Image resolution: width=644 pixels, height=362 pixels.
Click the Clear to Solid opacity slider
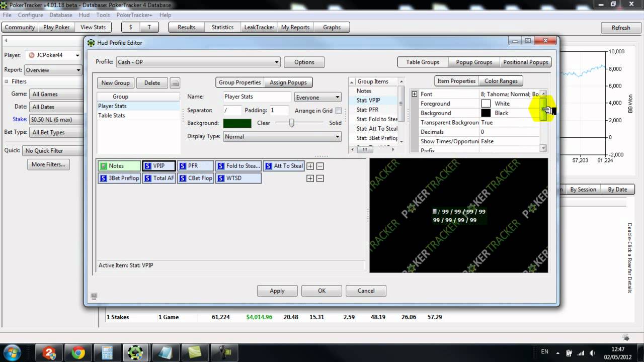[x=291, y=123]
